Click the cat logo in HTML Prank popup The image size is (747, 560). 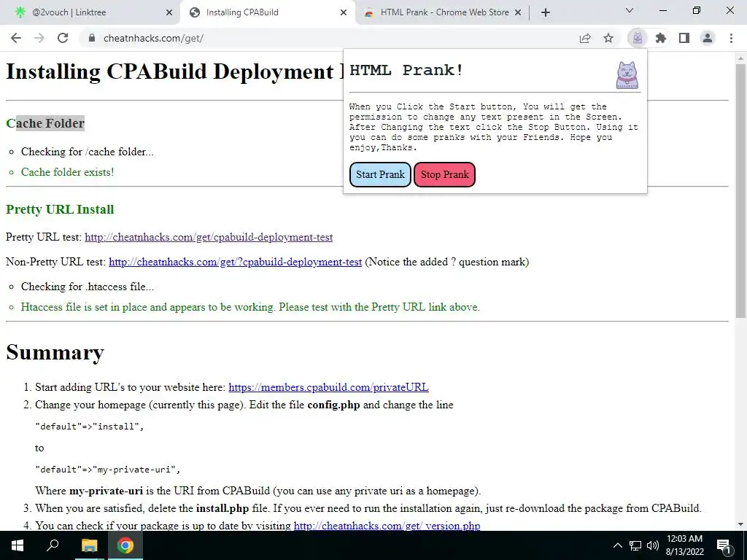coord(627,75)
